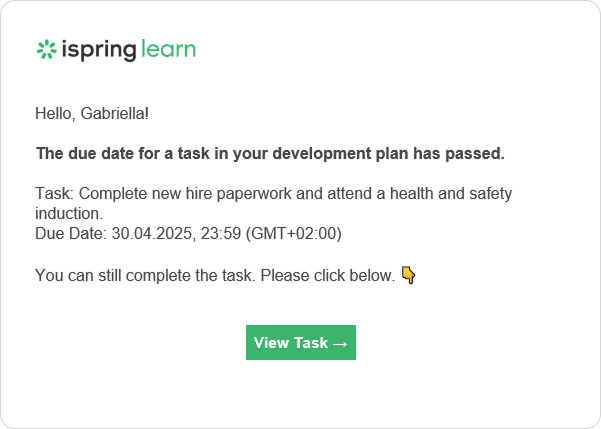This screenshot has height=429, width=601.
Task: Click the green iSpring spinner logo icon
Action: coord(47,49)
